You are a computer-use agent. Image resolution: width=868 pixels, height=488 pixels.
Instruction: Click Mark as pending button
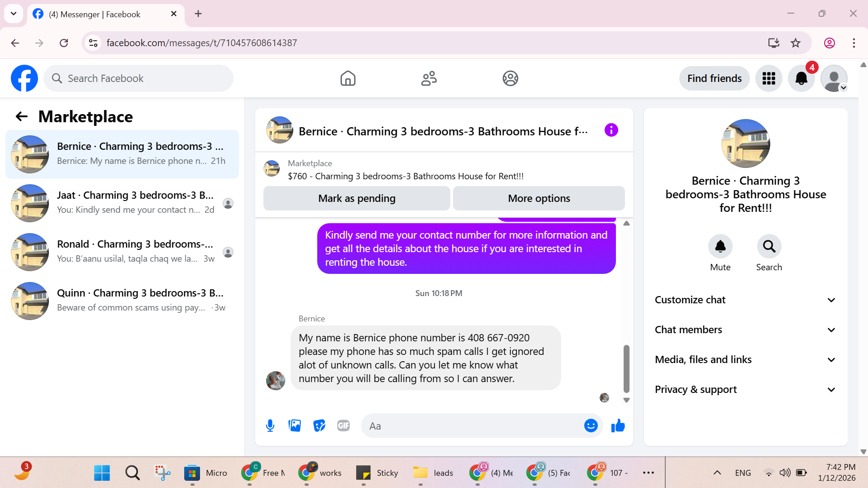click(x=357, y=198)
